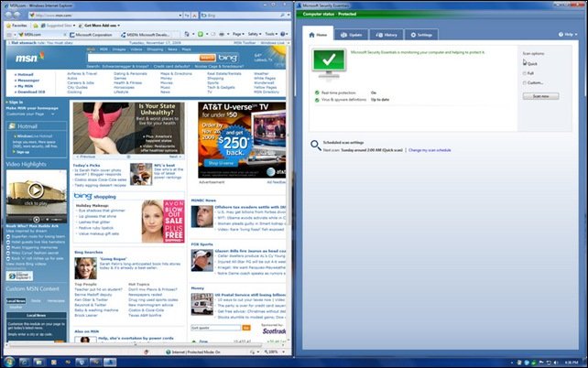Click the IE Home toolbar icon

click(x=187, y=34)
